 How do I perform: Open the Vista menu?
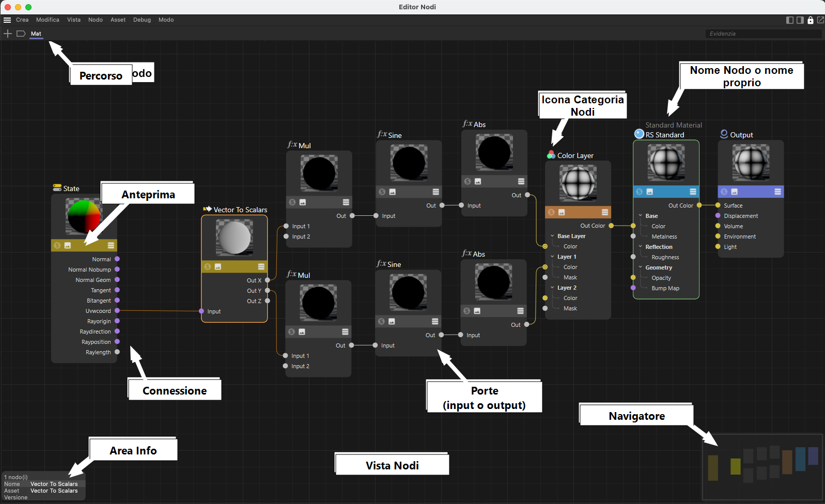[74, 20]
